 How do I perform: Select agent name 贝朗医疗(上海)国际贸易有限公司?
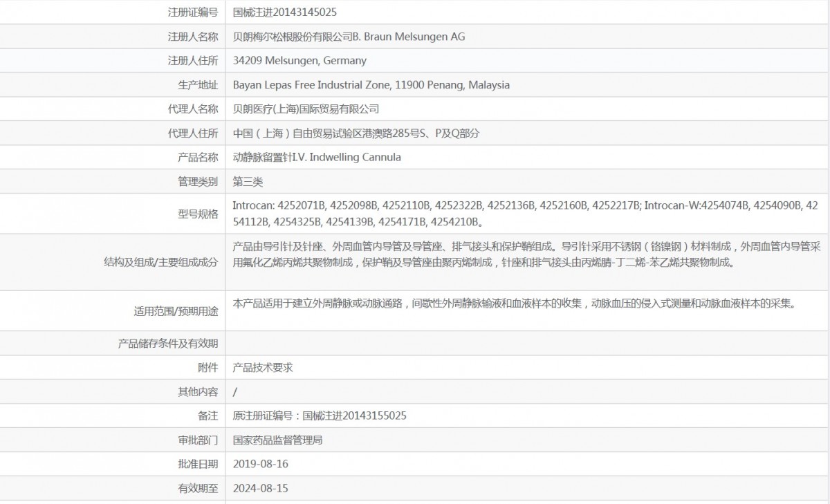306,109
